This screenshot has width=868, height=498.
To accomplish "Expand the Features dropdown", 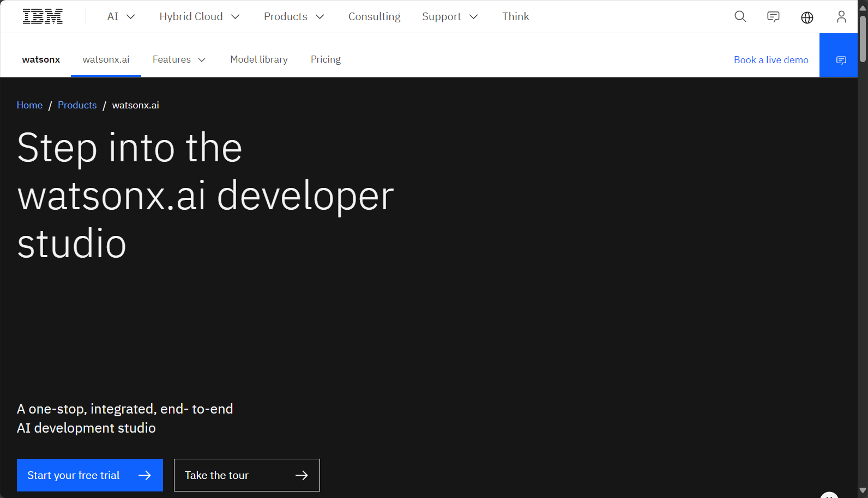I will (179, 59).
